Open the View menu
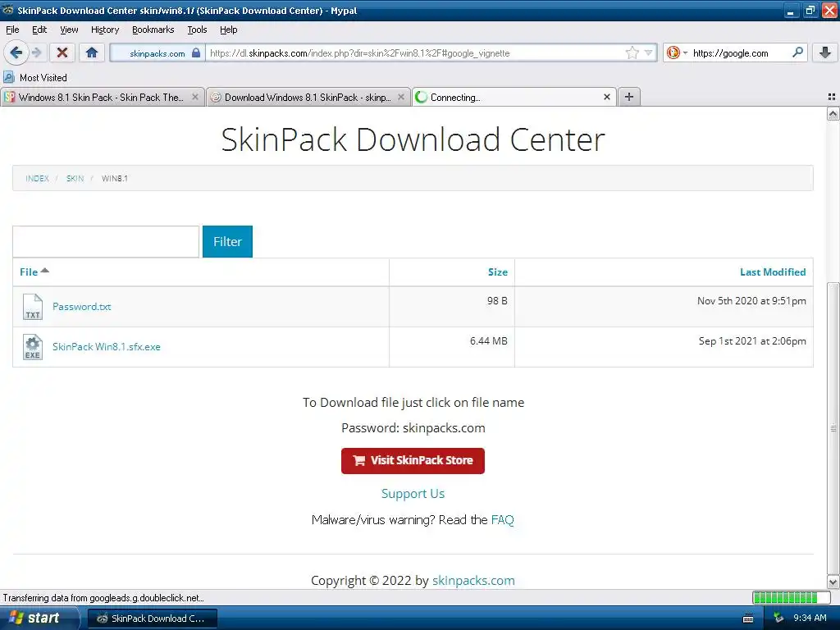The height and width of the screenshot is (630, 840). [x=69, y=30]
